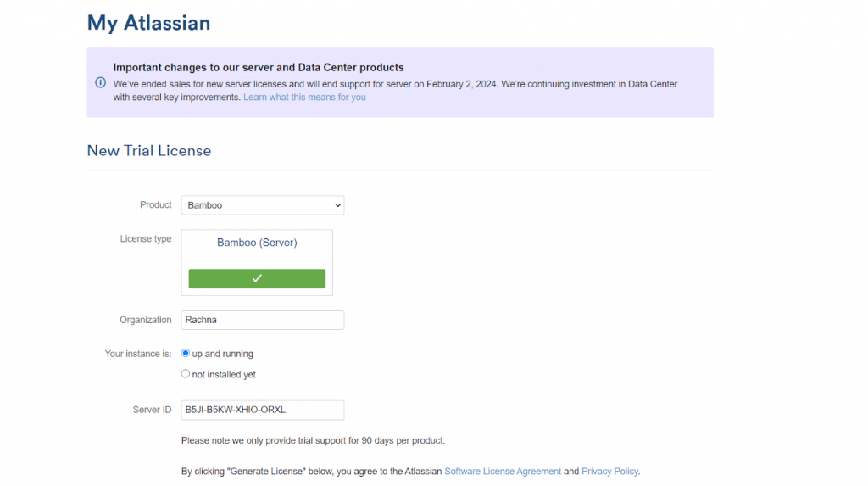
Task: Open the Software License Agreement link
Action: point(503,472)
